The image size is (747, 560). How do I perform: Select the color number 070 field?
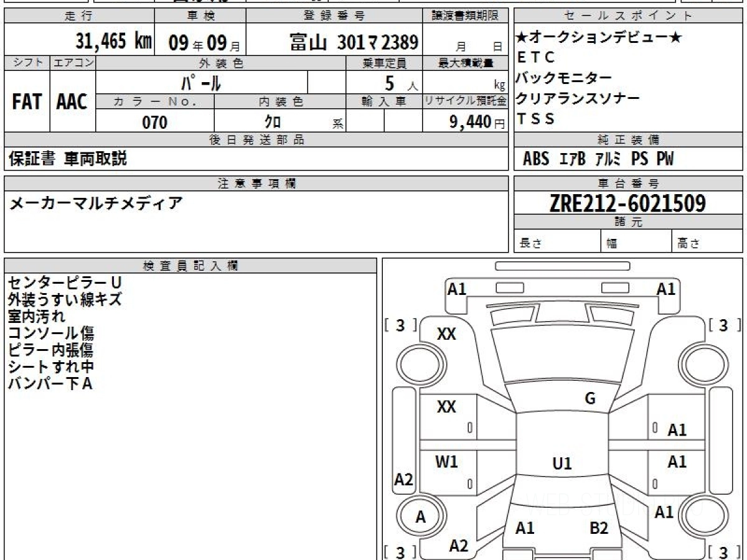pyautogui.click(x=155, y=122)
